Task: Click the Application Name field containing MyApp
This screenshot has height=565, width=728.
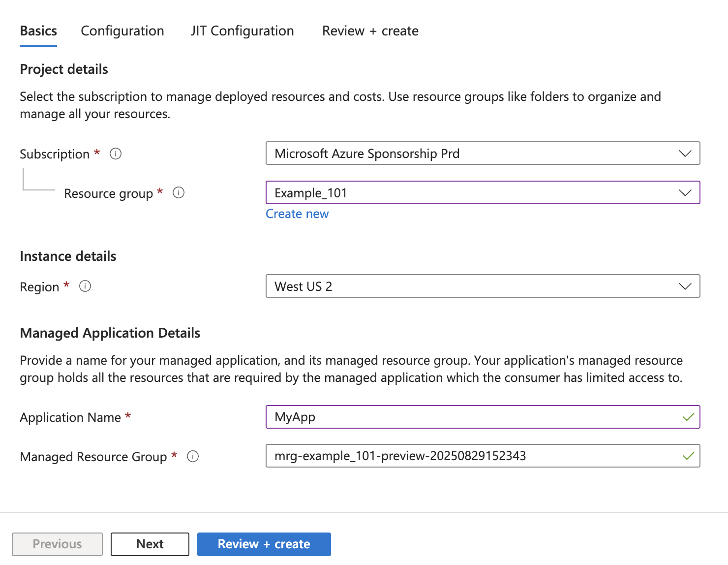Action: point(483,417)
